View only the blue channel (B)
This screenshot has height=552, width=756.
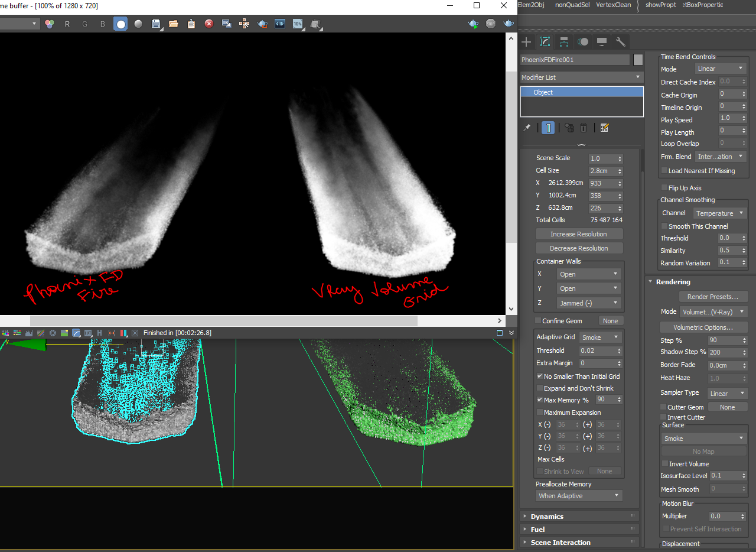pyautogui.click(x=103, y=24)
